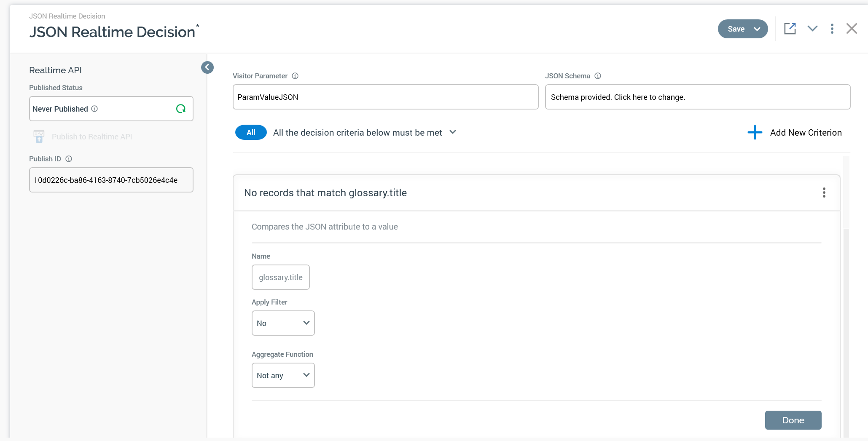Click the Visitor Parameter info icon

[x=295, y=76]
